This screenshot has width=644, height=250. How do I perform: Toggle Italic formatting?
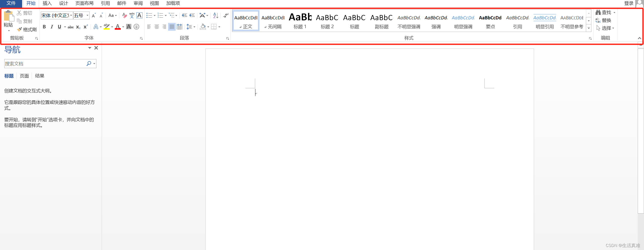52,27
